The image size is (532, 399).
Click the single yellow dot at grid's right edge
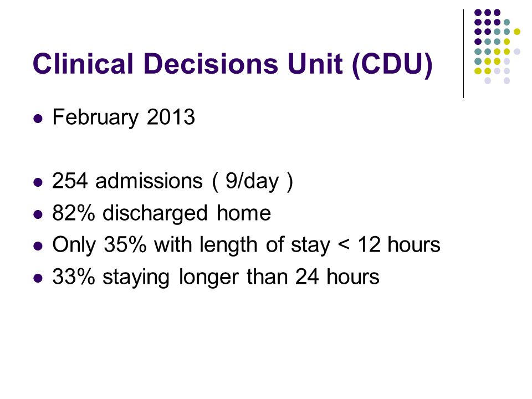click(516, 32)
